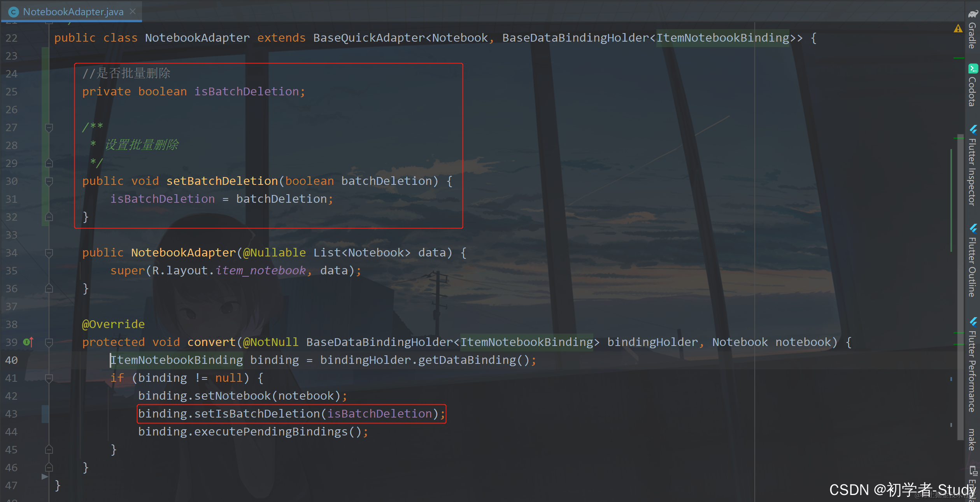
Task: Click the item_notebook layout reference
Action: [x=261, y=270]
